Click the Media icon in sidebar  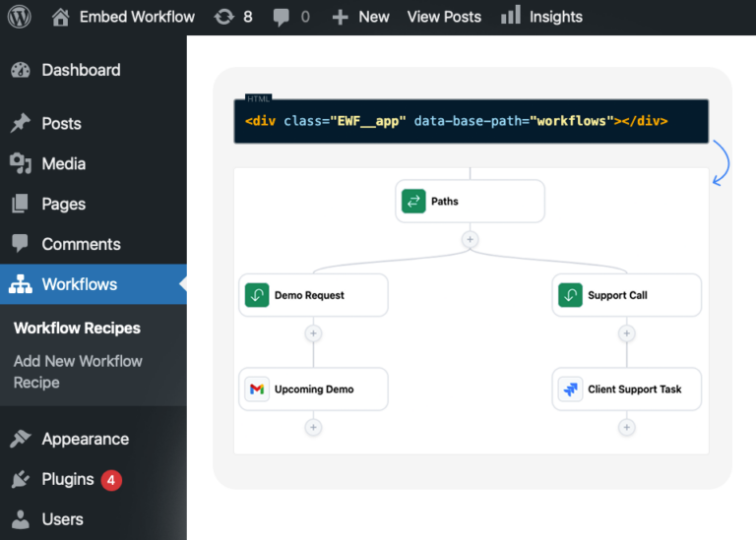21,163
